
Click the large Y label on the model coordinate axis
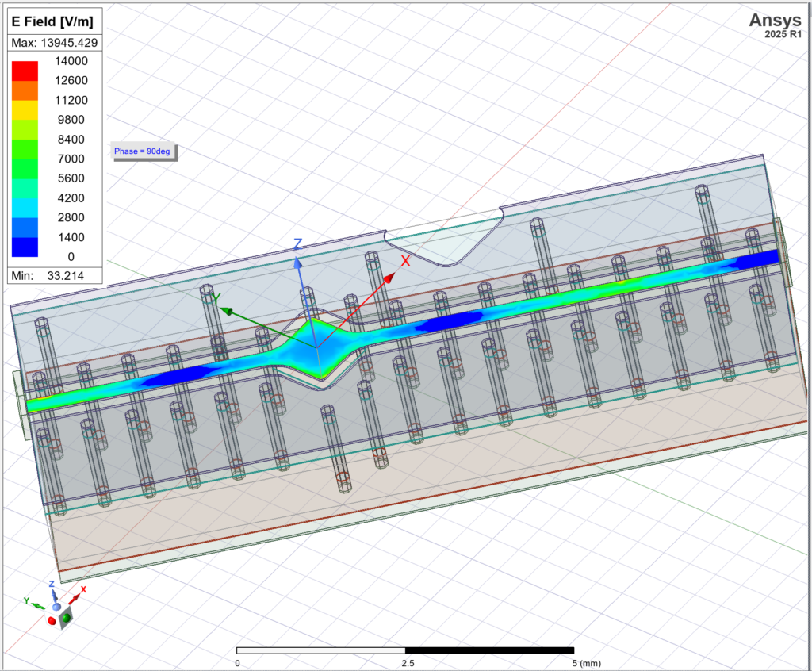[216, 298]
